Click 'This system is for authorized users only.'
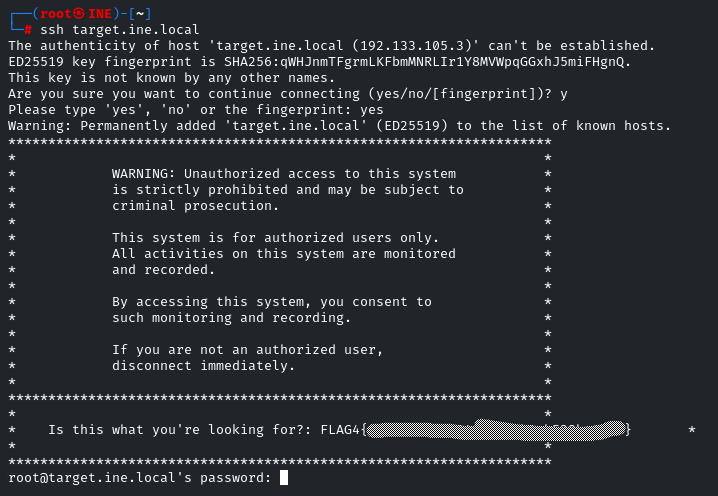Image resolution: width=718 pixels, height=496 pixels. 276,238
